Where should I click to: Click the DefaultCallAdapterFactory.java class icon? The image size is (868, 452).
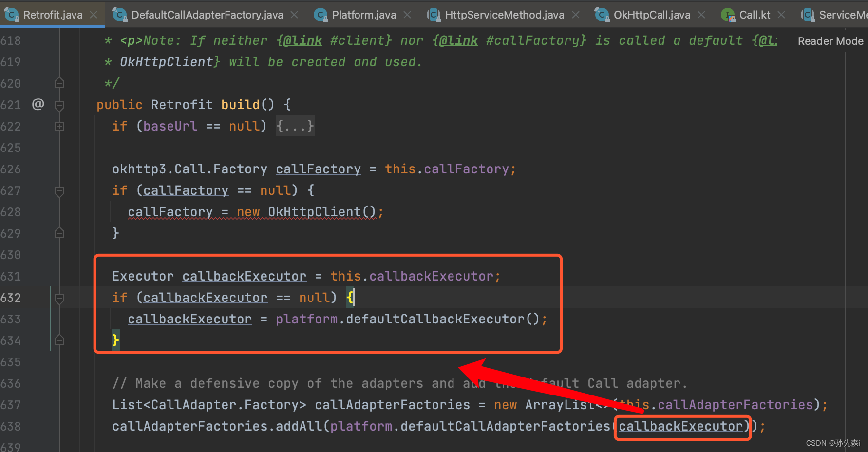119,15
